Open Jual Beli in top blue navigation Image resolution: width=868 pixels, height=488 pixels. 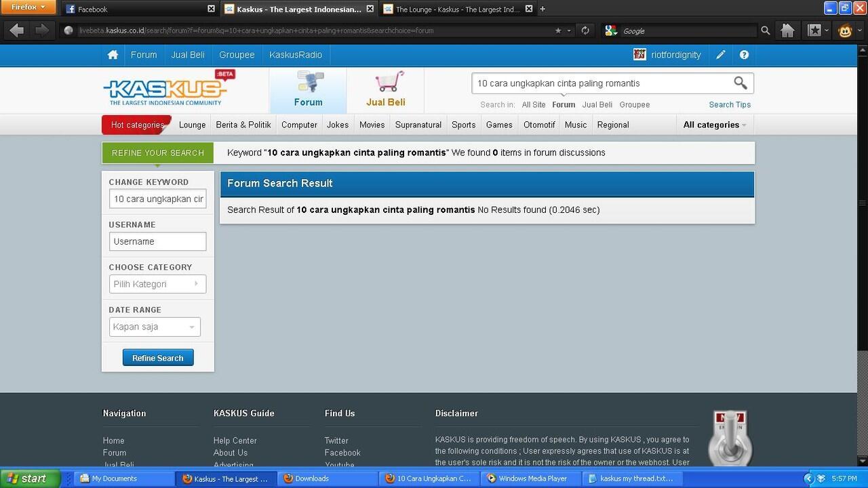(188, 55)
